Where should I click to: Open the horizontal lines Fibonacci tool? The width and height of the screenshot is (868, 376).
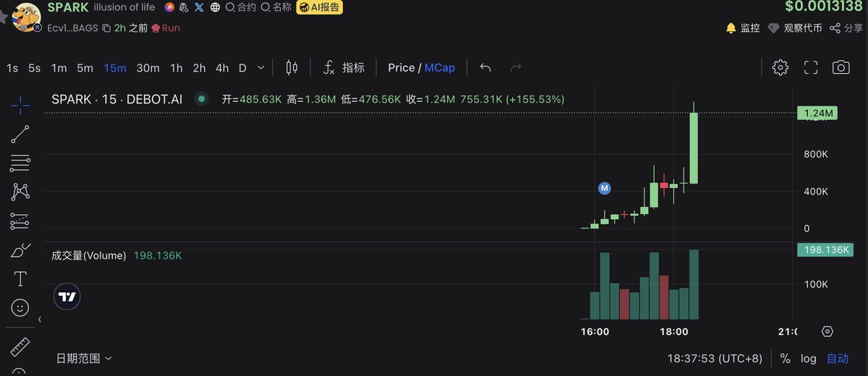20,163
